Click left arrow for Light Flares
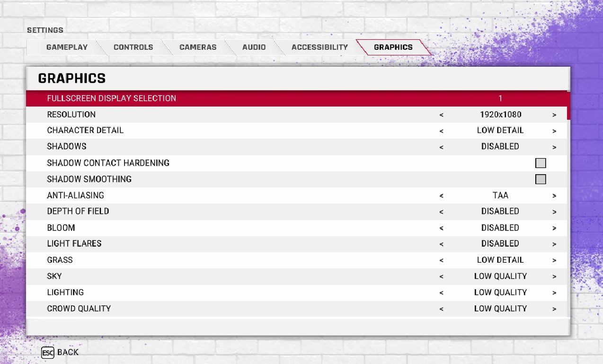 (x=441, y=244)
